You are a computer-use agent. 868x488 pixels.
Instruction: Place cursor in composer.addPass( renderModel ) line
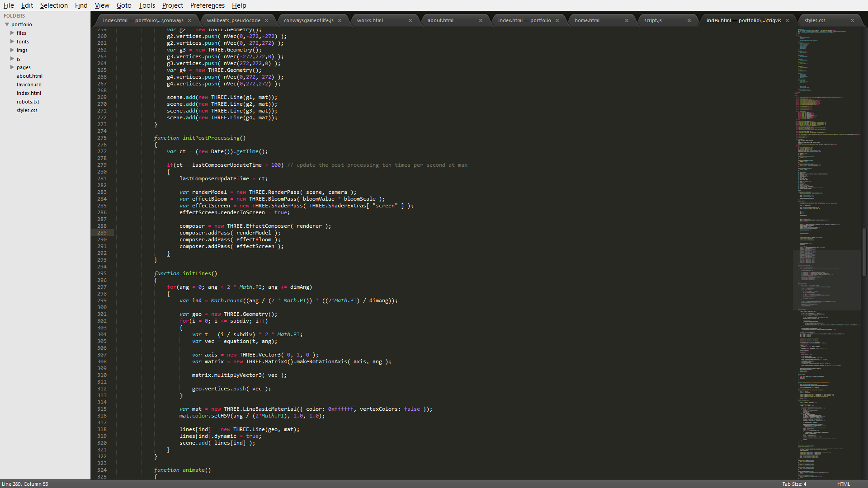230,233
